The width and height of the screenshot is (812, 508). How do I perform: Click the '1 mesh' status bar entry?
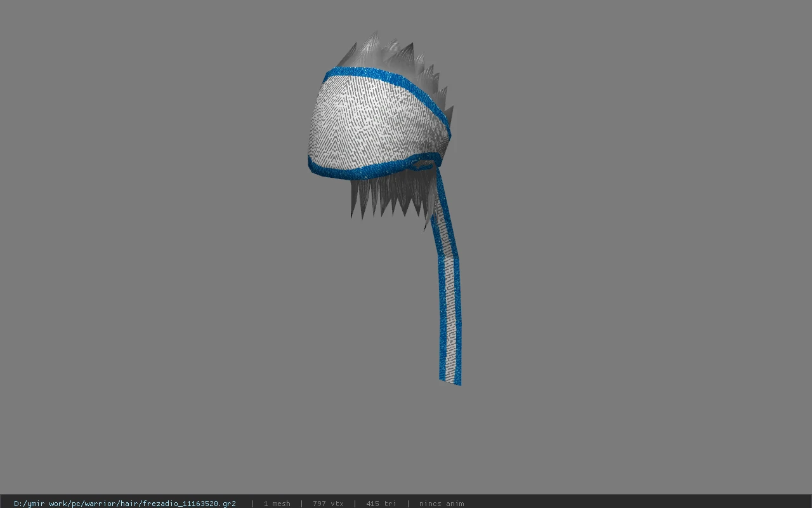click(277, 504)
